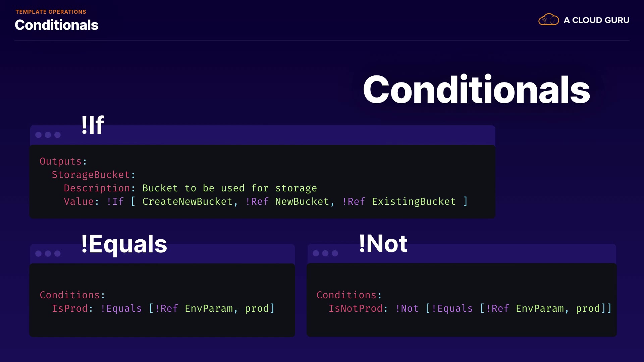Image resolution: width=644 pixels, height=362 pixels.
Task: Click "StorageBucket:" in the code block
Action: coord(93,175)
